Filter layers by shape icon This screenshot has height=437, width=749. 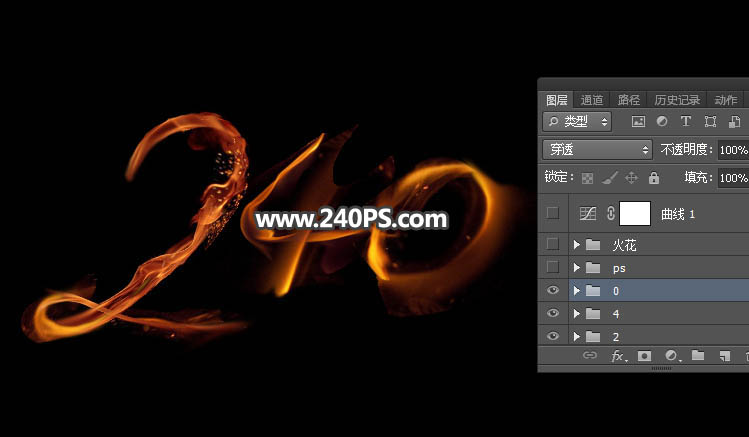point(710,121)
